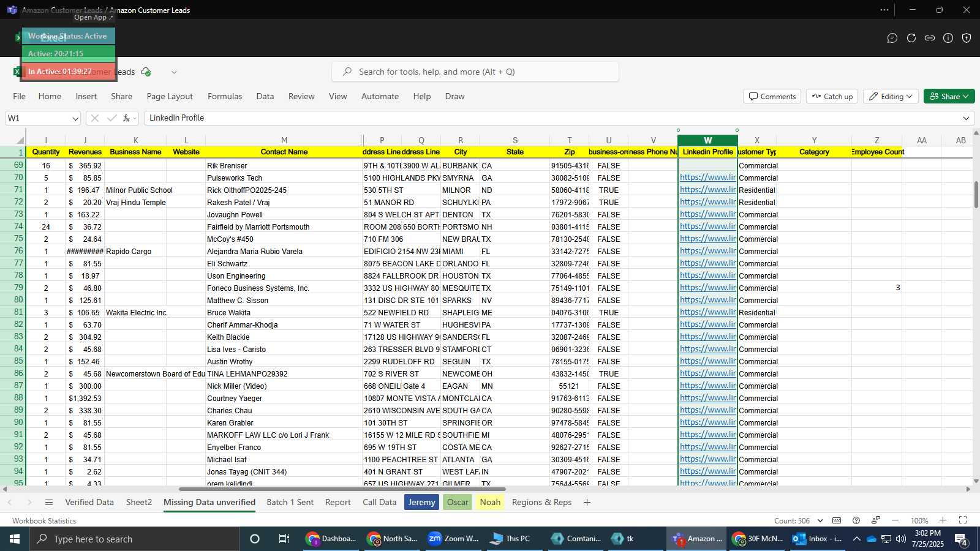Open the info about this tab icon

coord(948,38)
